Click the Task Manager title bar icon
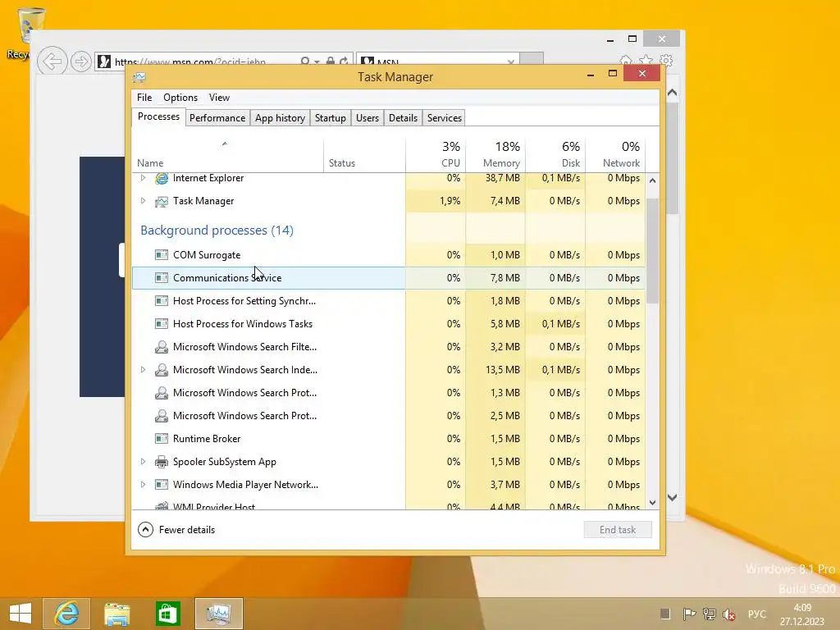The width and height of the screenshot is (840, 630). [x=139, y=77]
